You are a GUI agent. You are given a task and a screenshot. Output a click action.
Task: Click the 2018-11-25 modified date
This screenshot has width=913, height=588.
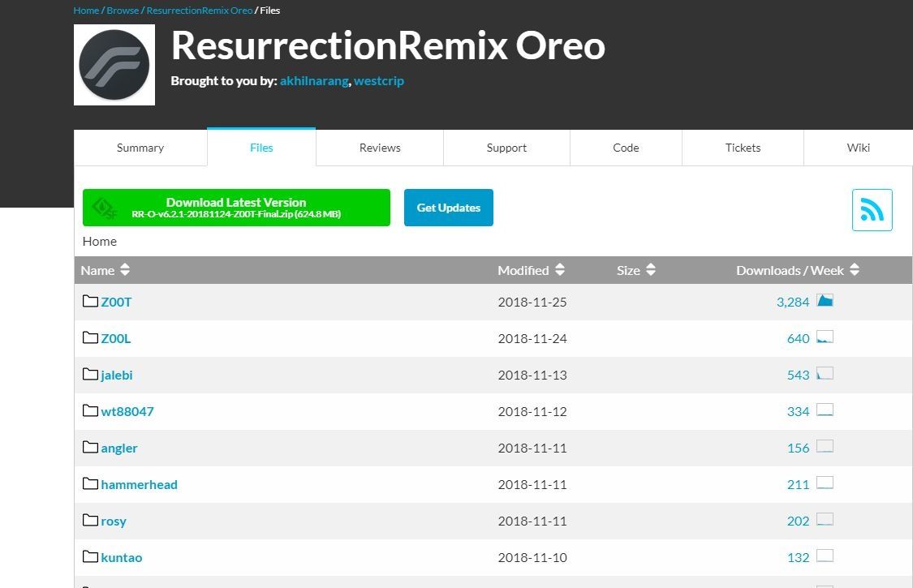point(532,303)
